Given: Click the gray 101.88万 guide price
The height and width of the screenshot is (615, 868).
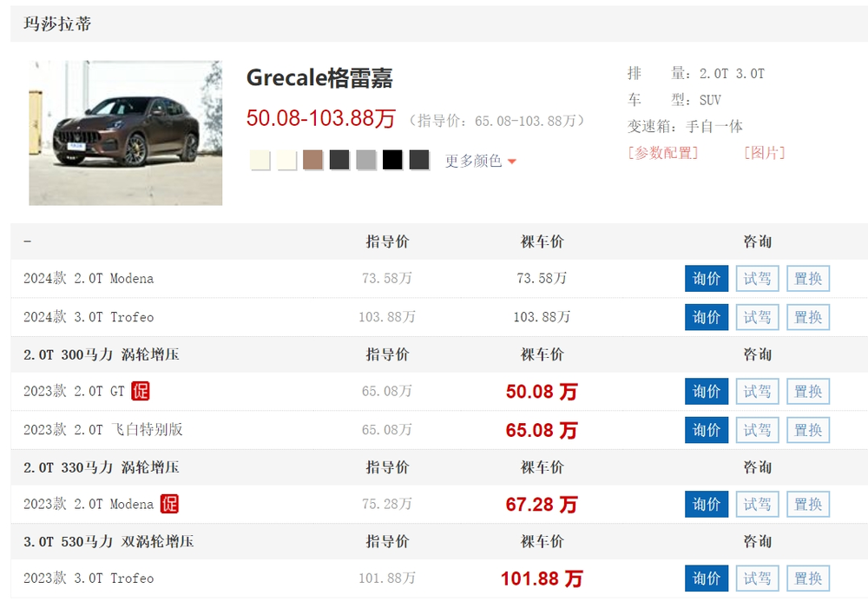Looking at the screenshot, I should pyautogui.click(x=387, y=579).
